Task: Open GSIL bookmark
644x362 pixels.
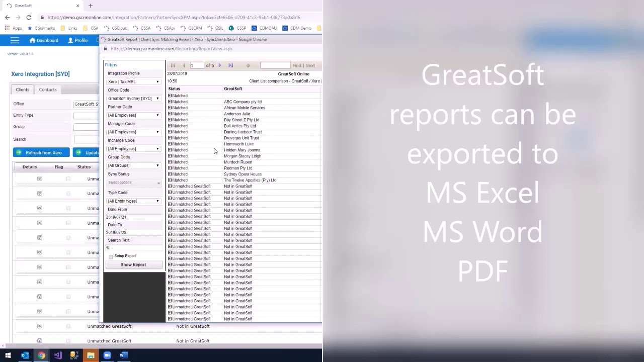Action: click(215, 28)
